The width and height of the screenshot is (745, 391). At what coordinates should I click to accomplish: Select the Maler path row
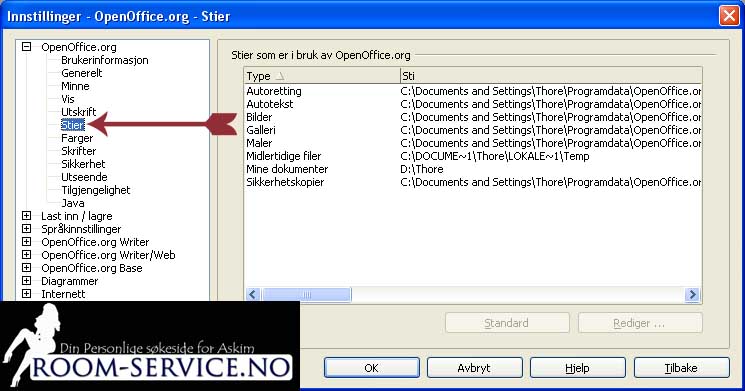point(473,143)
